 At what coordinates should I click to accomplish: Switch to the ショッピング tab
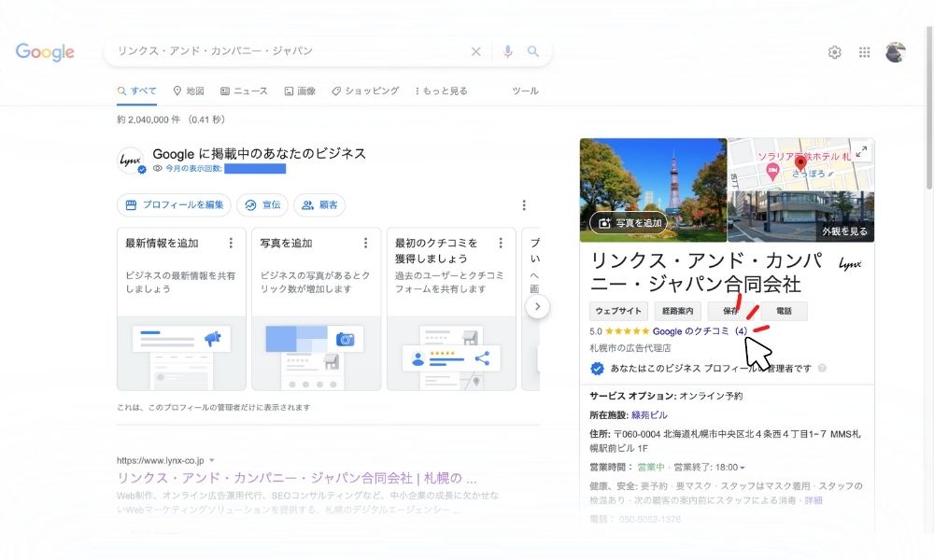click(x=366, y=91)
